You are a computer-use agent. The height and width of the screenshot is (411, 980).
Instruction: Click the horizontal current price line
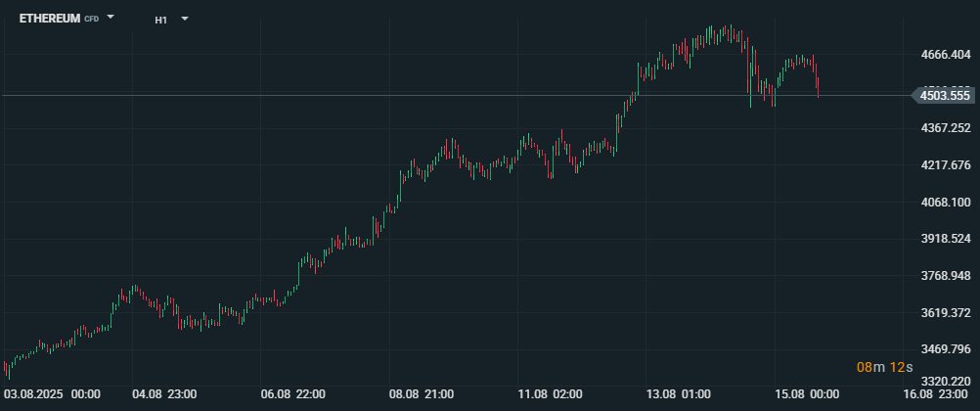point(391,95)
